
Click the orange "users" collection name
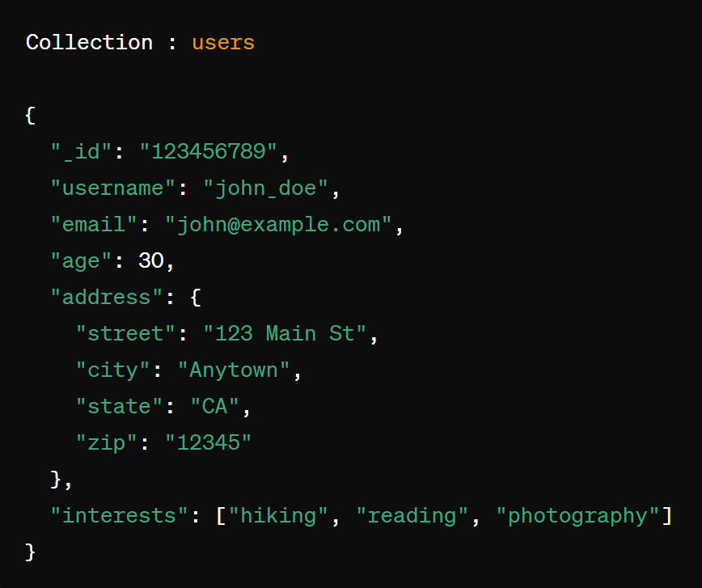coord(223,43)
